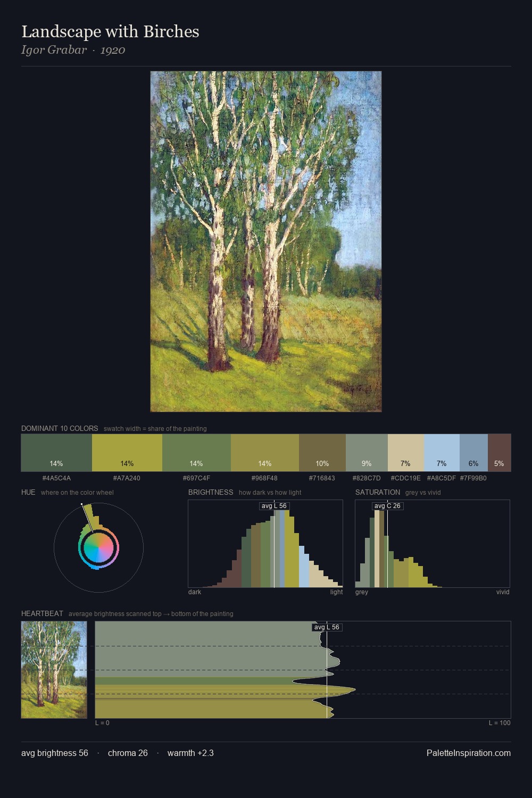This screenshot has height=798, width=532.
Task: Click the avg C 26 saturation label
Action: tap(387, 506)
